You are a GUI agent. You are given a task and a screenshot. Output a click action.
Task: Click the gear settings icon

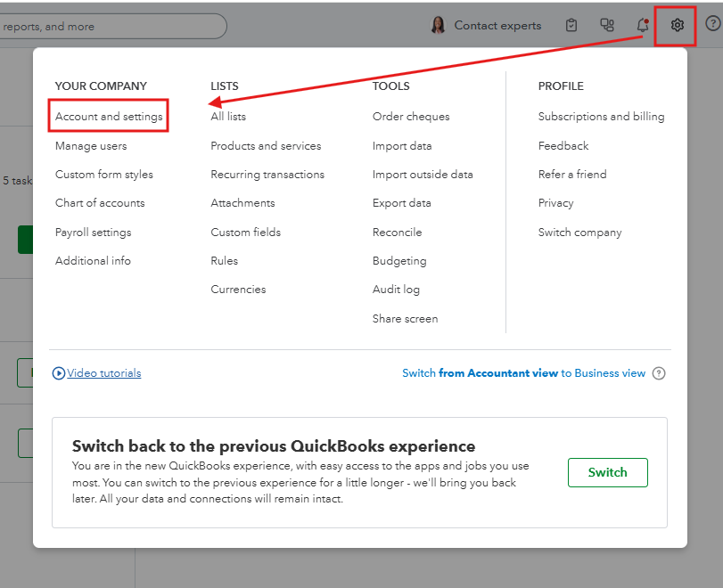[x=678, y=26]
